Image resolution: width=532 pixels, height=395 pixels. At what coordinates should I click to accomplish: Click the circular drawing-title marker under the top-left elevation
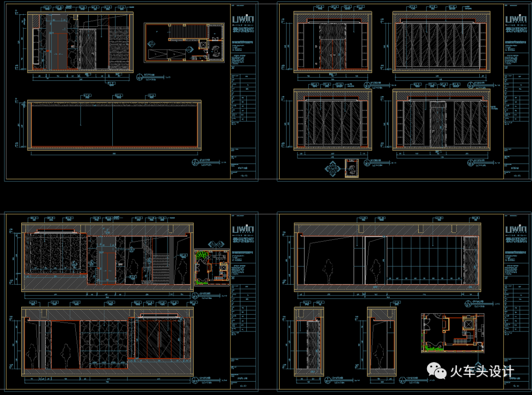click(139, 77)
